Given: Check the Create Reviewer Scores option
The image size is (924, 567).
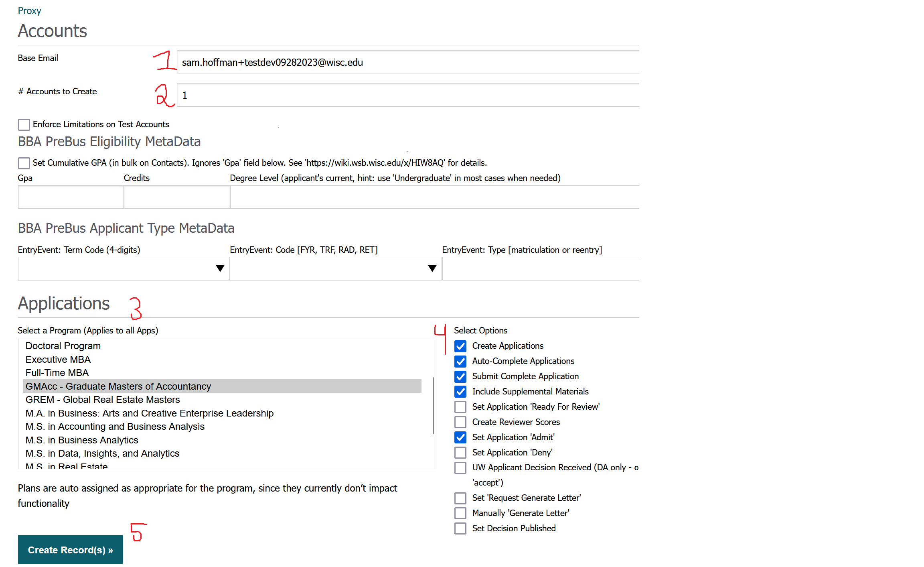Looking at the screenshot, I should coord(460,422).
